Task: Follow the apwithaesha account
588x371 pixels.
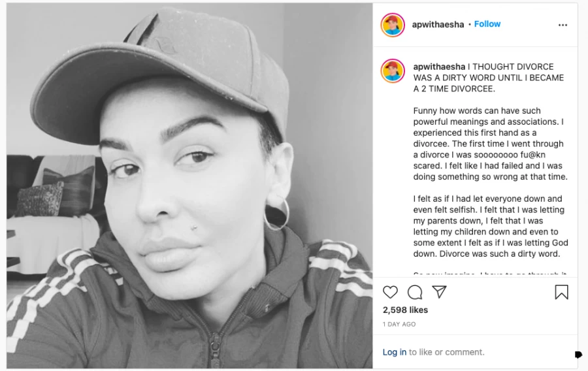Action: point(487,24)
